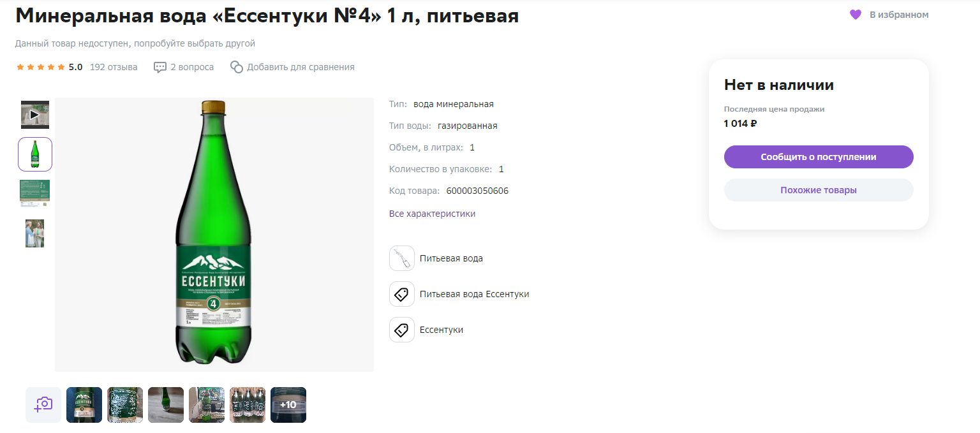Click 'Похожие товары' button
This screenshot has height=433, width=980.
coord(819,190)
